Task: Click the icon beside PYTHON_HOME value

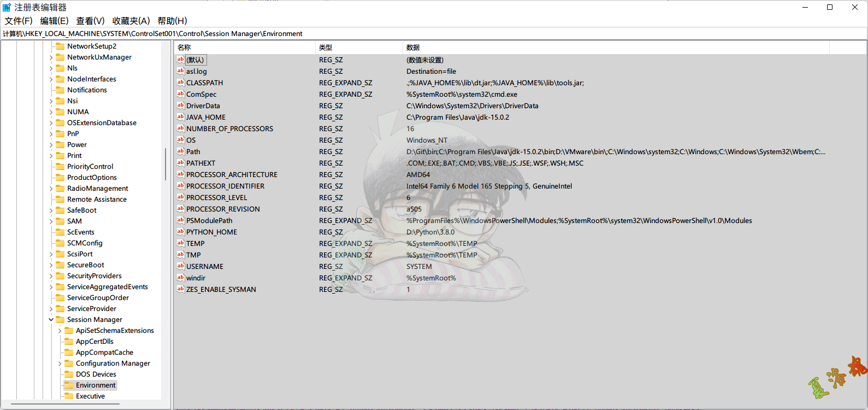Action: click(x=180, y=232)
